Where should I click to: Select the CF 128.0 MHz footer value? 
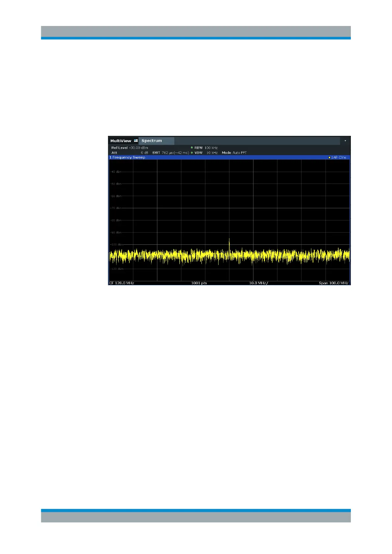click(x=122, y=283)
